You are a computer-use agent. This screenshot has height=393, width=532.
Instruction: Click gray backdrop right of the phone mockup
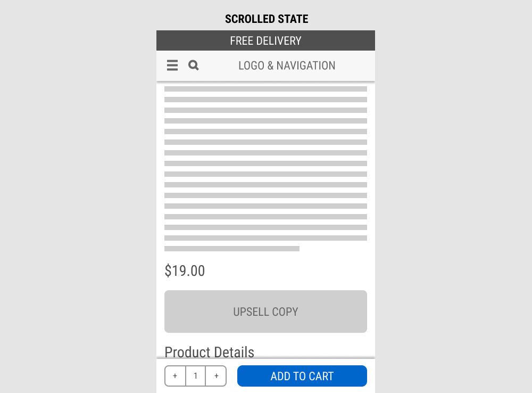[452, 213]
